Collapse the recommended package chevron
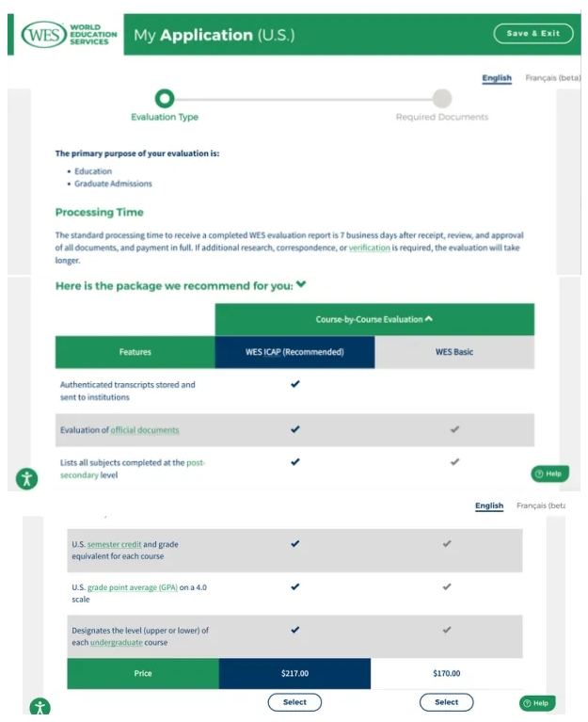 click(x=301, y=284)
